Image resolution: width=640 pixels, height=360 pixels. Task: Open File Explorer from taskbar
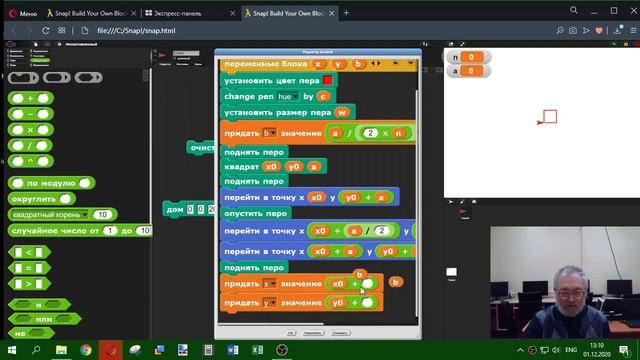(61, 350)
